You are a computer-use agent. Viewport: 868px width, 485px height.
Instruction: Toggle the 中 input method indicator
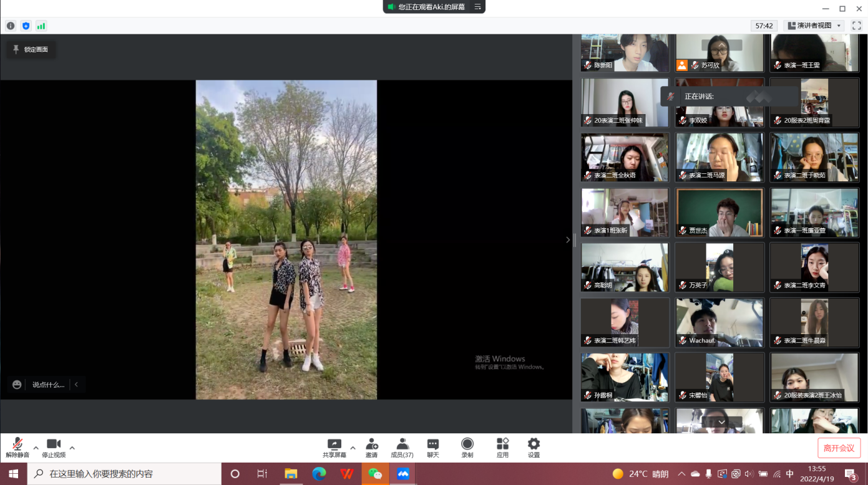[790, 474]
